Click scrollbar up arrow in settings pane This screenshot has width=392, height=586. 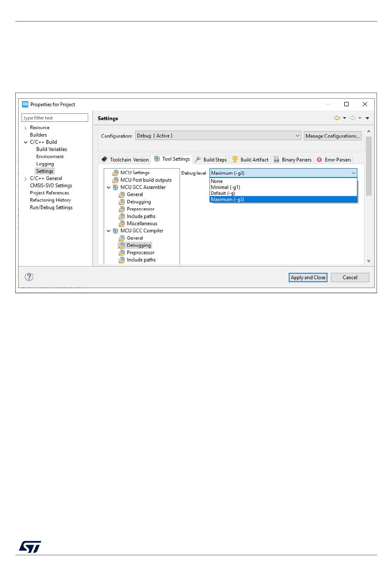coord(368,131)
